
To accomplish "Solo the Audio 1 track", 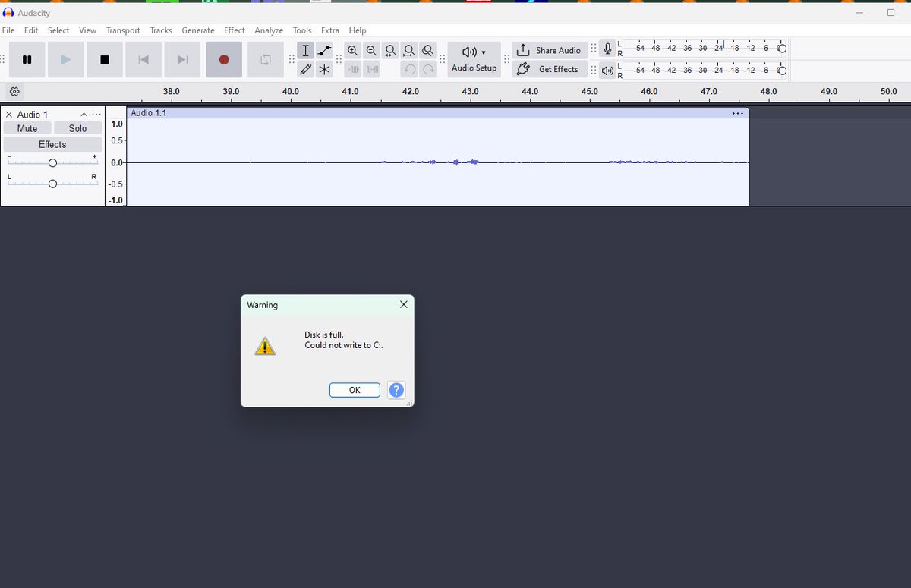I will coord(77,128).
